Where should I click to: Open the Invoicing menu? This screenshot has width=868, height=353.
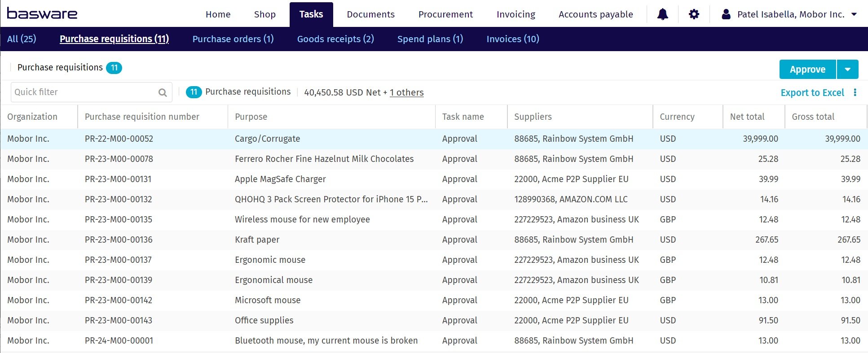(516, 14)
